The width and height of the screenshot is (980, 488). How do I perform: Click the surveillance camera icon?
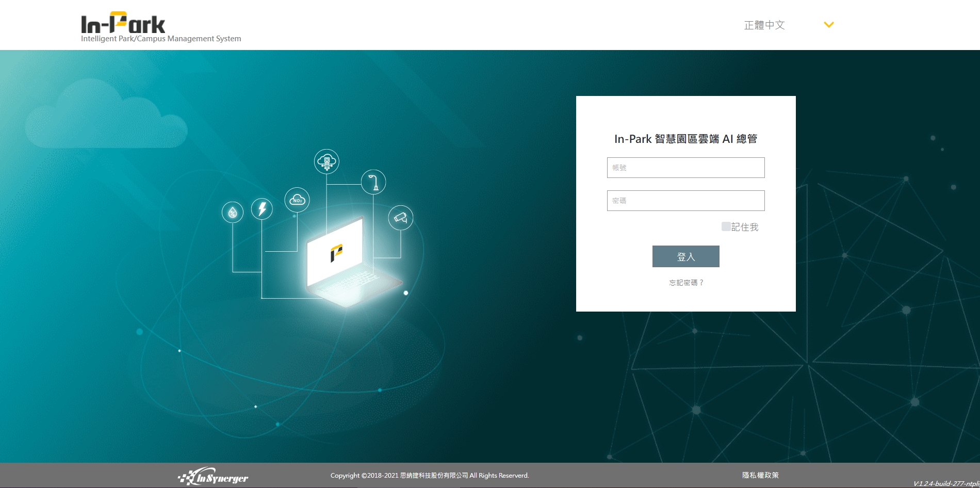click(401, 218)
